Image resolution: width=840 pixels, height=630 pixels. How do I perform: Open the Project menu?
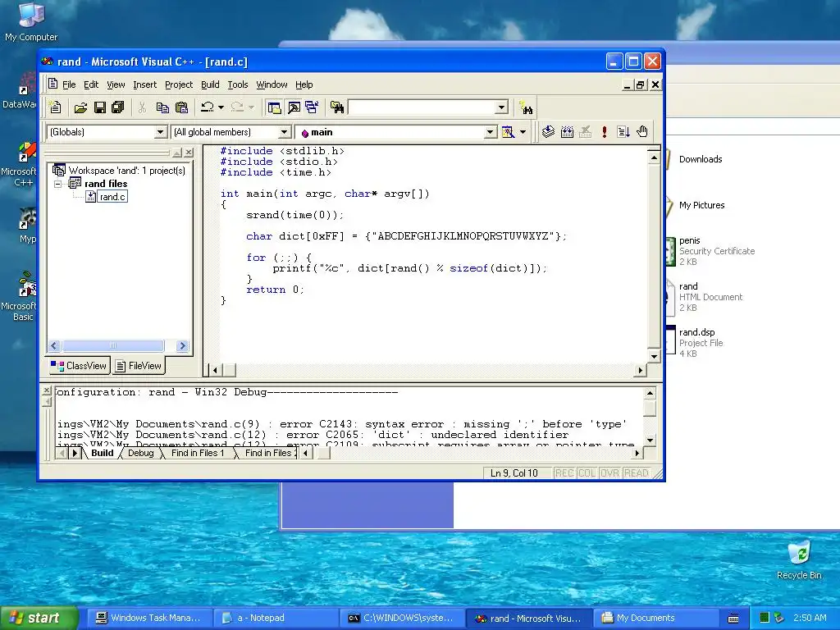point(178,84)
